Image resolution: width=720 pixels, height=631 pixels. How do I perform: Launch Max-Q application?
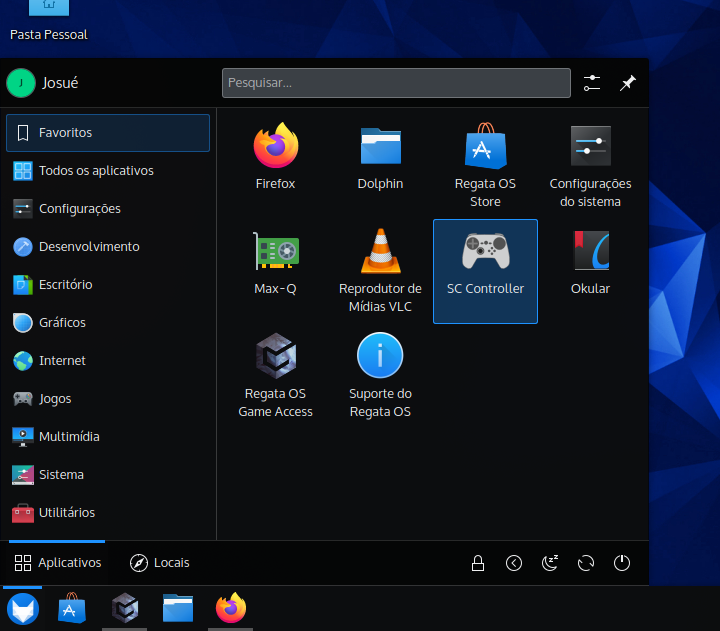[276, 264]
